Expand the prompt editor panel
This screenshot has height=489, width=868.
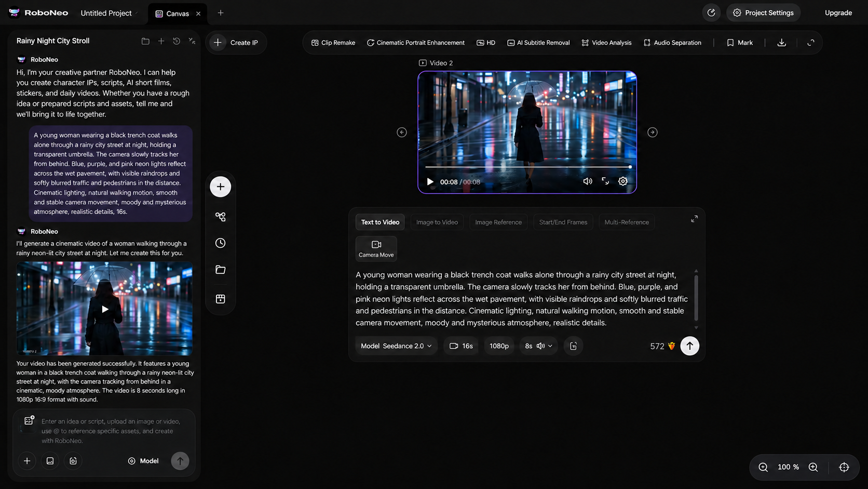click(694, 219)
